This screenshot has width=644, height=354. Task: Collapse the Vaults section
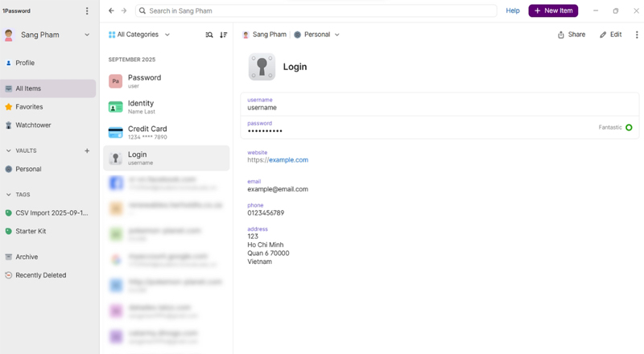click(x=9, y=150)
